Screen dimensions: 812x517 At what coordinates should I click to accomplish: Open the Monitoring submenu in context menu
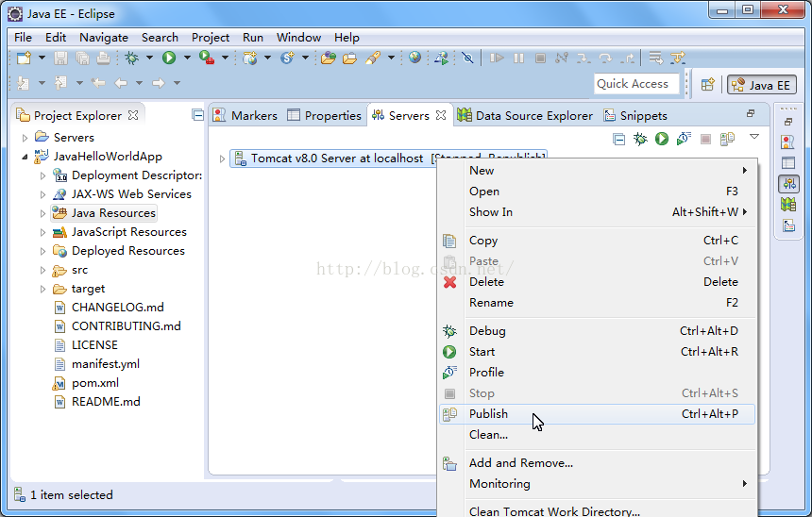pyautogui.click(x=597, y=484)
